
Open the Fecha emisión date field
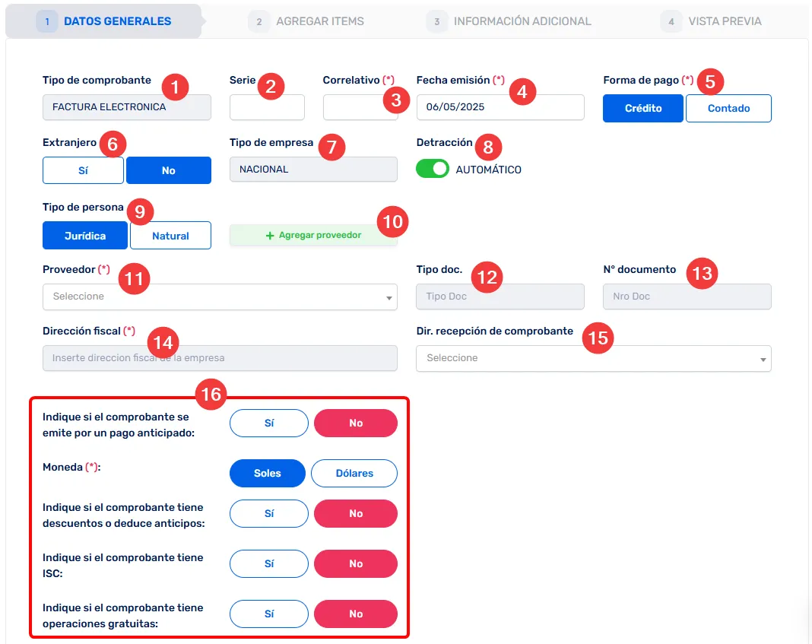[x=500, y=107]
